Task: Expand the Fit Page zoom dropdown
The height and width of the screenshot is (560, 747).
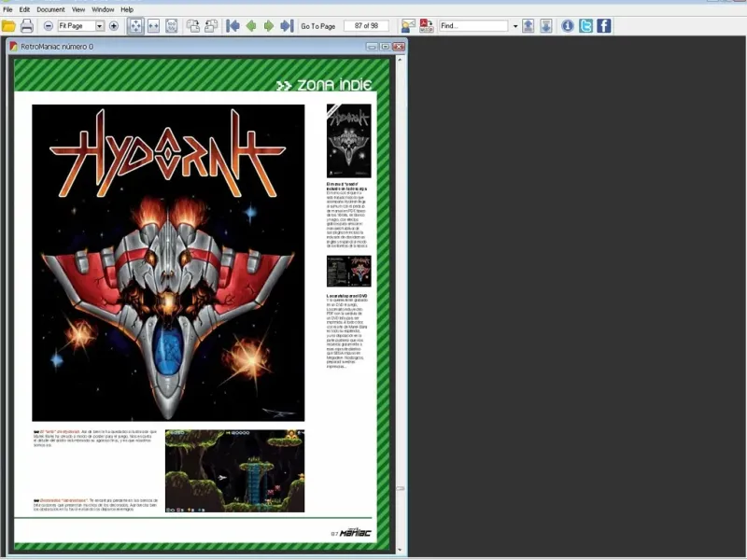Action: (100, 26)
